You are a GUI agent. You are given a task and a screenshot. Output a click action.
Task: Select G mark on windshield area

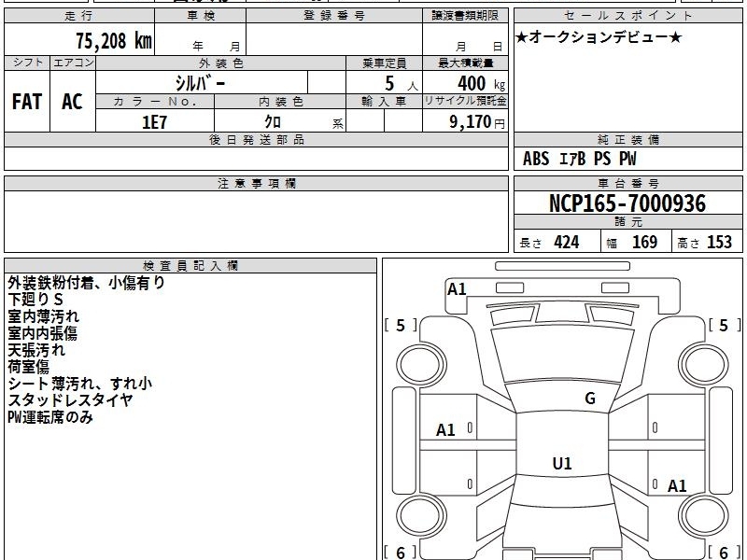[590, 399]
